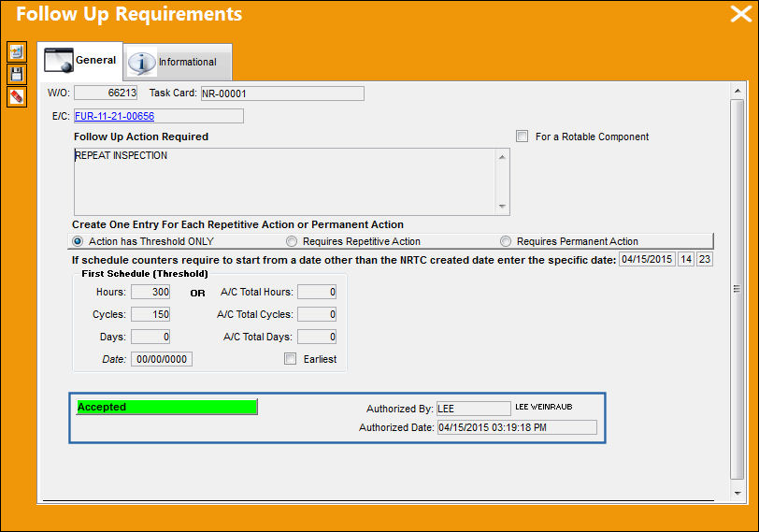The height and width of the screenshot is (532, 759).
Task: Close the Follow Up Requirements window
Action: (x=741, y=14)
